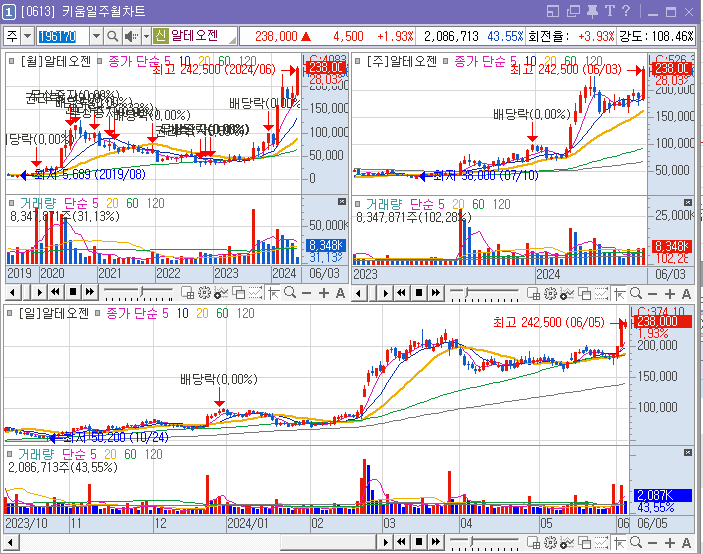The width and height of the screenshot is (703, 554).
Task: Zoom in monthly chart with plus icon
Action: (x=324, y=294)
